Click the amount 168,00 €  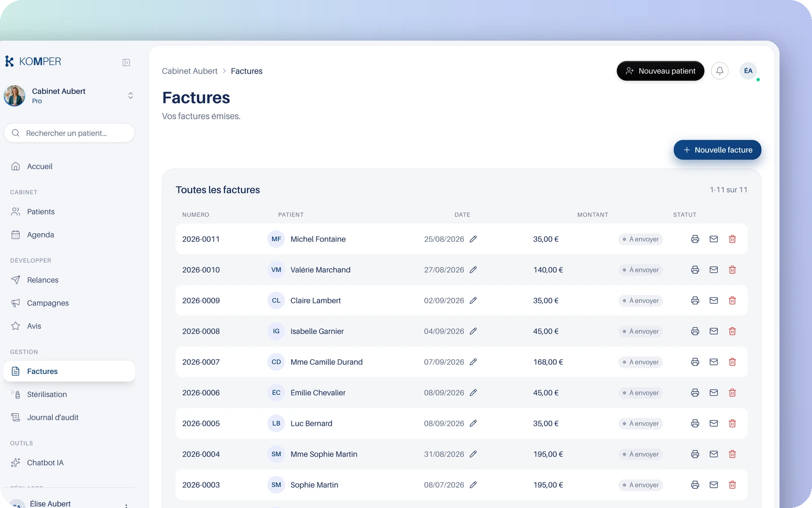pos(548,362)
